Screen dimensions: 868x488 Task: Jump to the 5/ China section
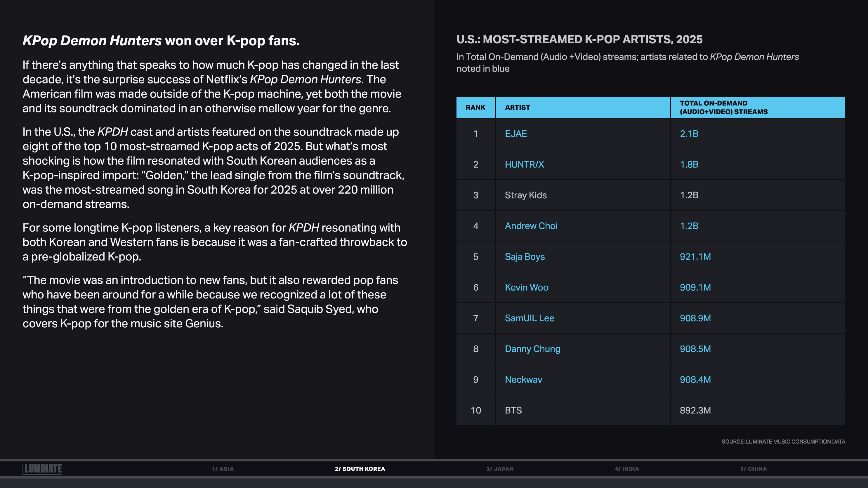point(753,469)
